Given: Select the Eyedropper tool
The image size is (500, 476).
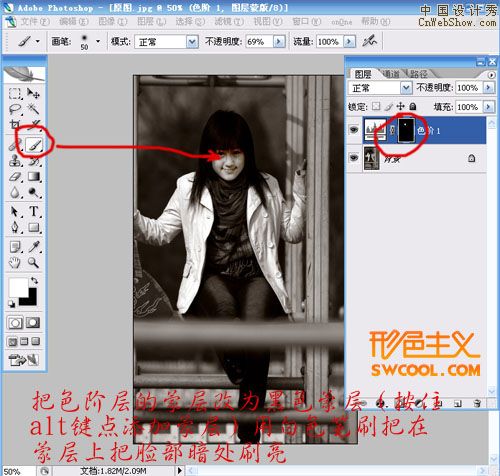Looking at the screenshot, I should [34, 247].
